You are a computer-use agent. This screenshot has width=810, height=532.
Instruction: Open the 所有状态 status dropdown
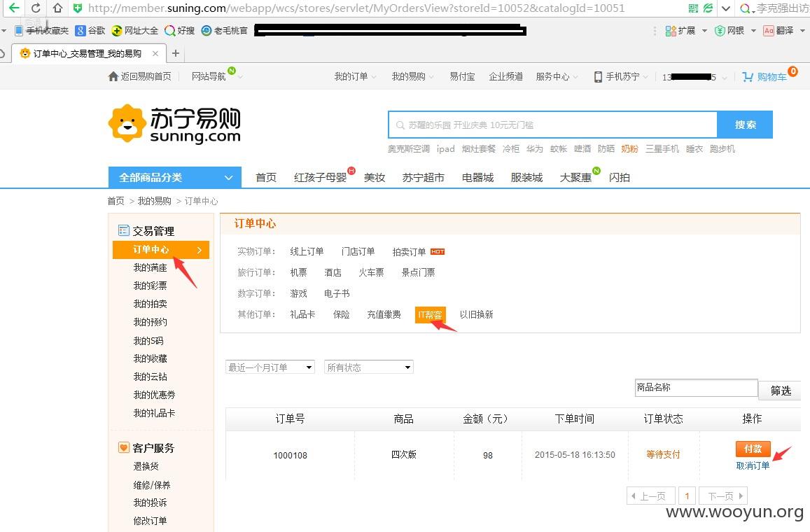pos(369,367)
